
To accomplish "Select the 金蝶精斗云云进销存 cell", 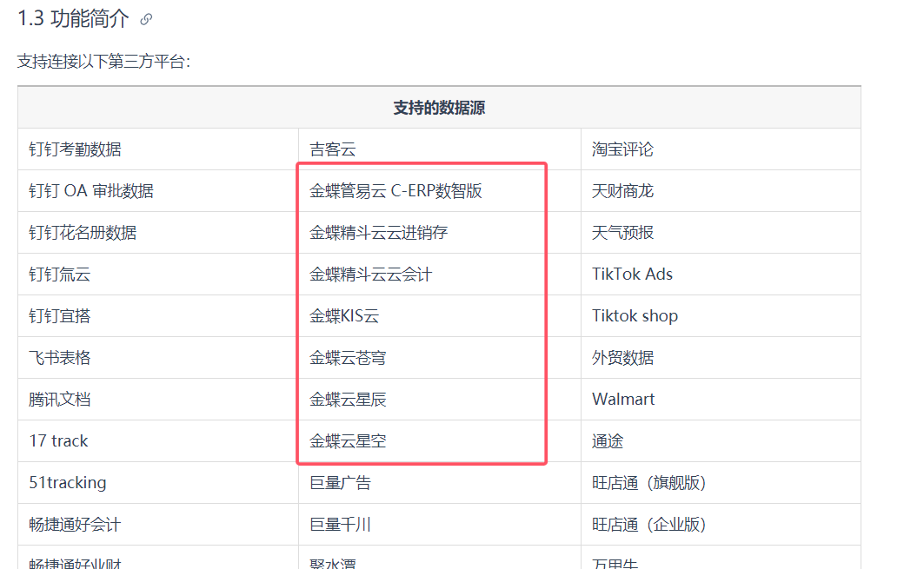I will (x=440, y=233).
